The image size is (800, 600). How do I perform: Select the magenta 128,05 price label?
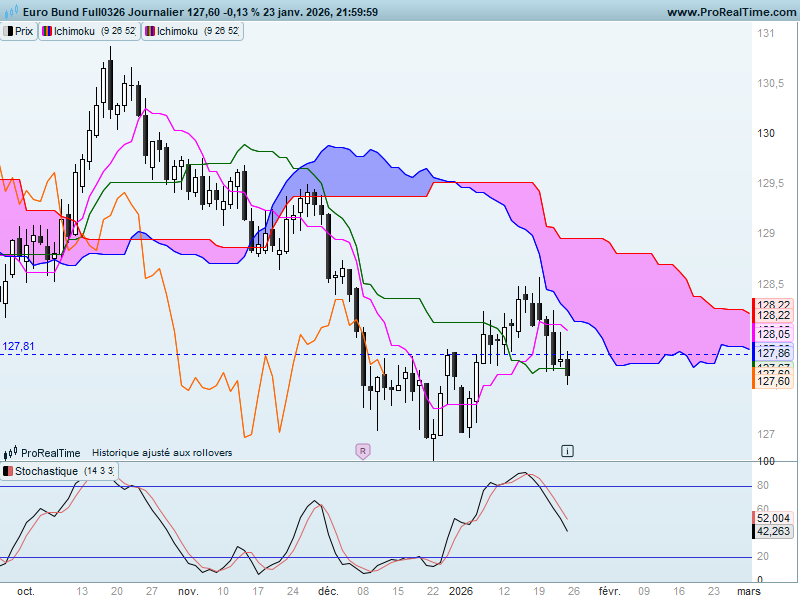[773, 334]
